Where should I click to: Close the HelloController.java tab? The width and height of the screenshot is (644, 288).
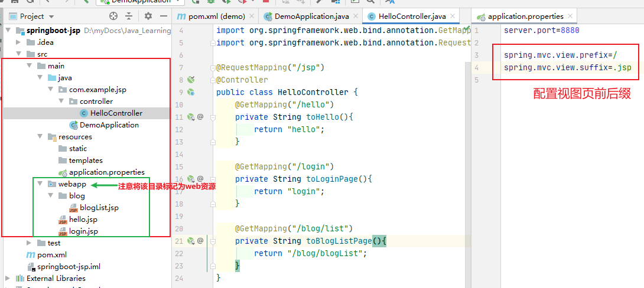pyautogui.click(x=453, y=17)
